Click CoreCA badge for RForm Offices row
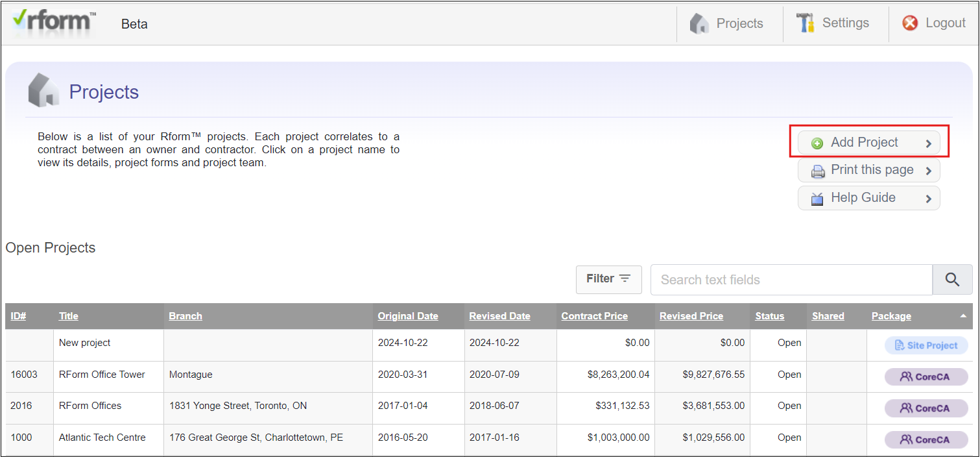The width and height of the screenshot is (980, 457). pos(926,408)
